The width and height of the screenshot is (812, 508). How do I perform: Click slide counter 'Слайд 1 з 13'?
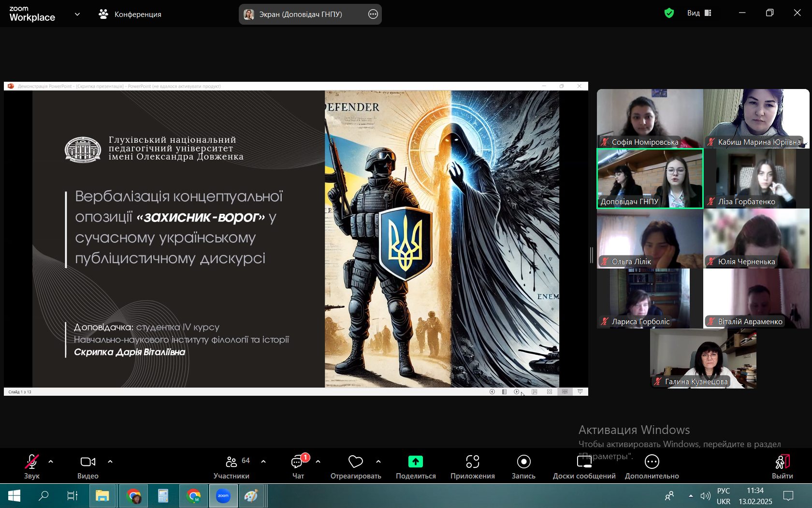tap(20, 392)
